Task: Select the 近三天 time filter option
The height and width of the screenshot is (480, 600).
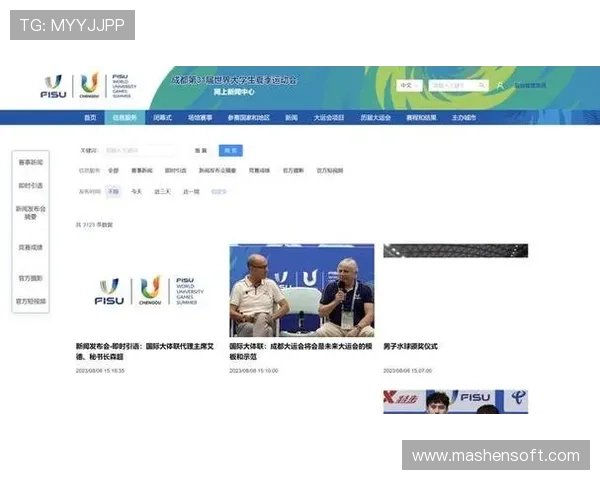Action: pyautogui.click(x=161, y=190)
